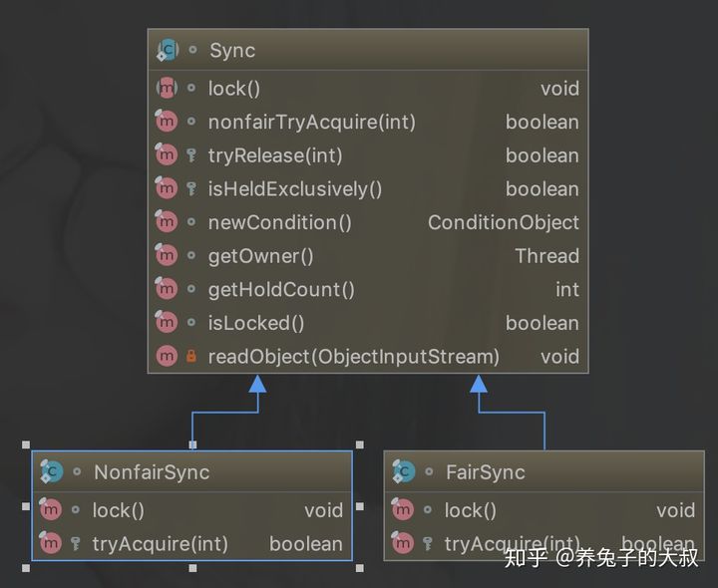The image size is (718, 588).
Task: Grab NonfairSync bottom-right selection handle
Action: [360, 568]
